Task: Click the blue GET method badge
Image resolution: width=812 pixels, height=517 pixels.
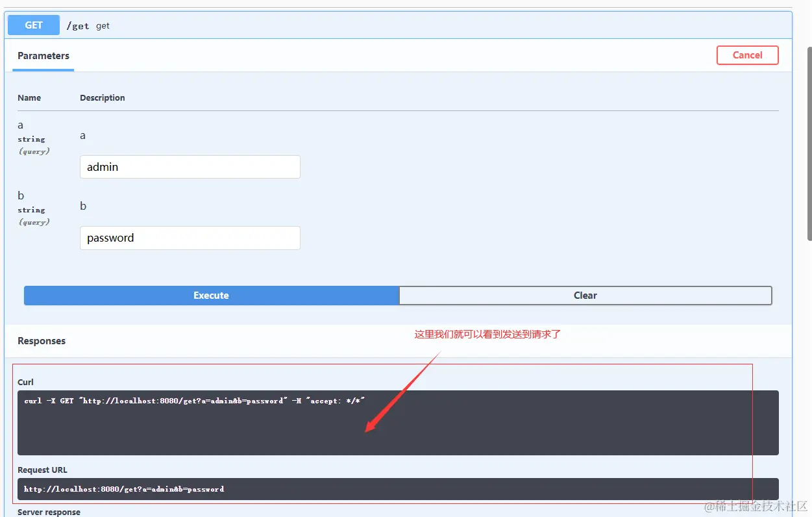Action: click(x=34, y=25)
